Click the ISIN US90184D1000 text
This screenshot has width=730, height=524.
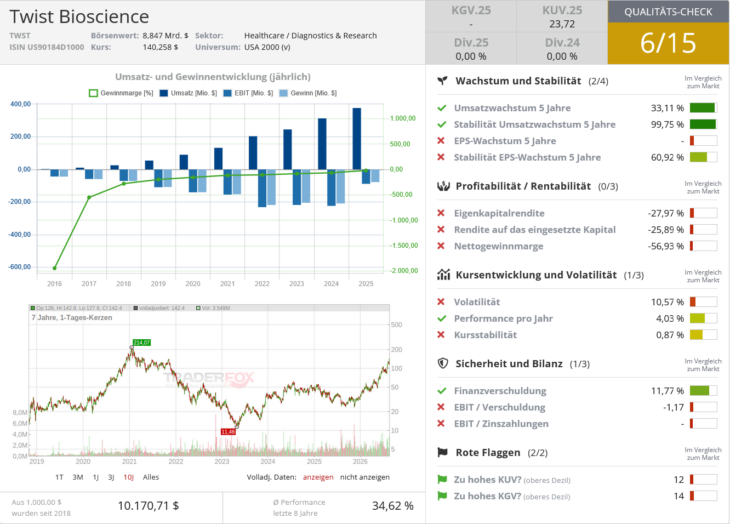coord(47,47)
